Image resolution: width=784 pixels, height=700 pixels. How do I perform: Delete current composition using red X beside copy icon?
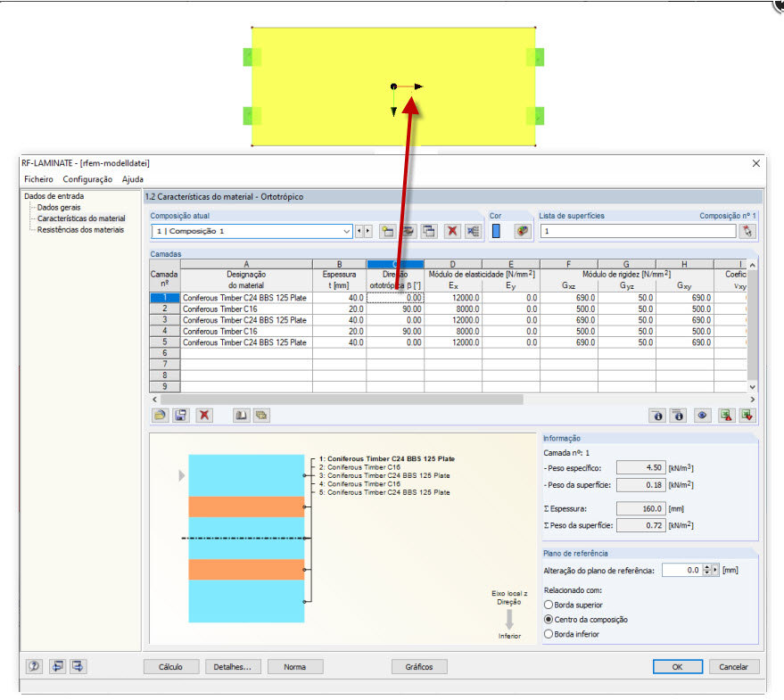452,232
